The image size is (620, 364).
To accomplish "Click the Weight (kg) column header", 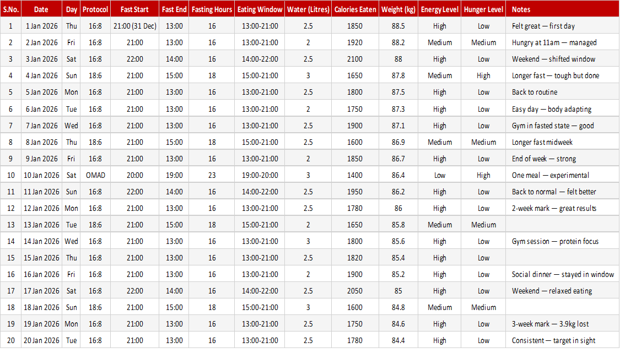I will [x=398, y=9].
